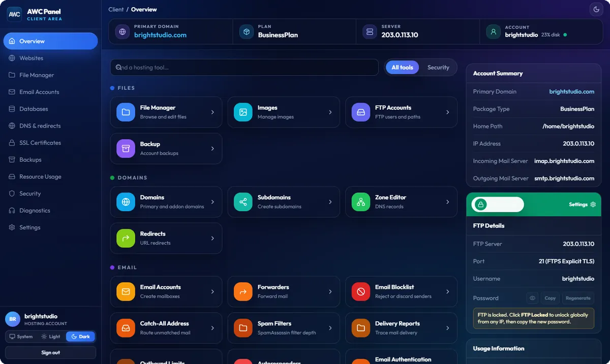Click Regenerate FTP password button
Viewport: 610px width, 364px height.
(x=578, y=298)
